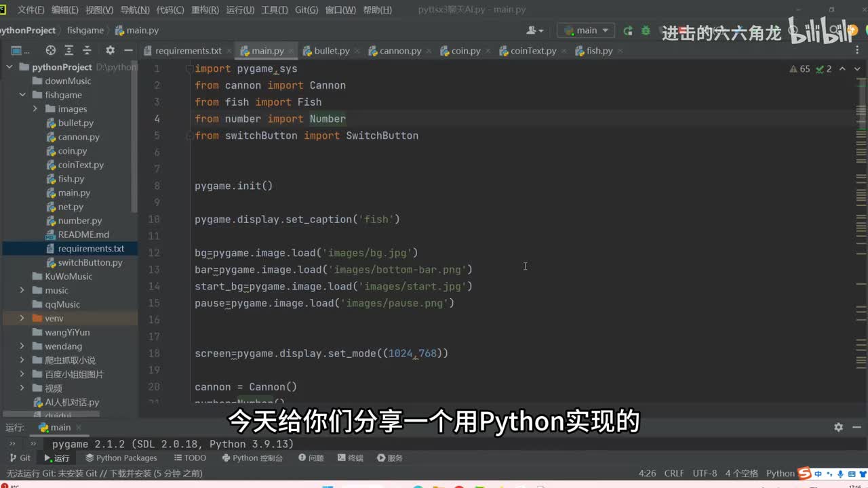The image size is (868, 488).
Task: Open the Problems (问题) tool window
Action: tap(311, 458)
